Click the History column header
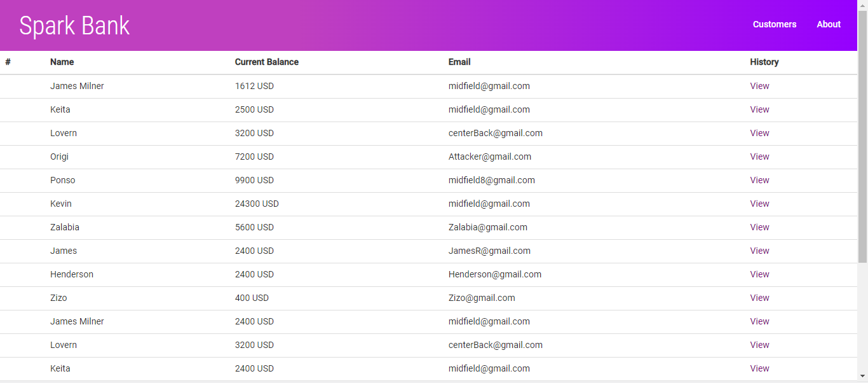This screenshot has width=868, height=383. 764,62
